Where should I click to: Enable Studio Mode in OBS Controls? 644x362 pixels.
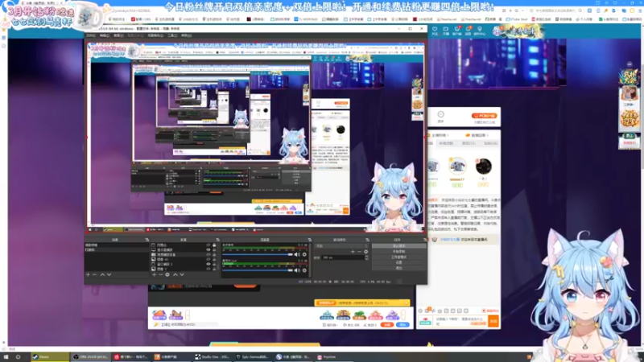click(398, 257)
